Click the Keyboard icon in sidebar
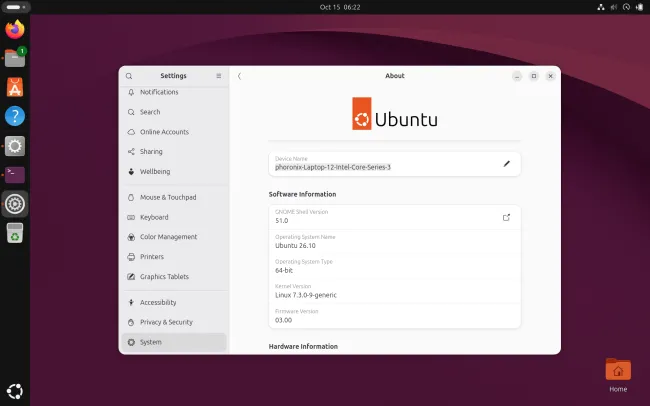 [x=131, y=217]
